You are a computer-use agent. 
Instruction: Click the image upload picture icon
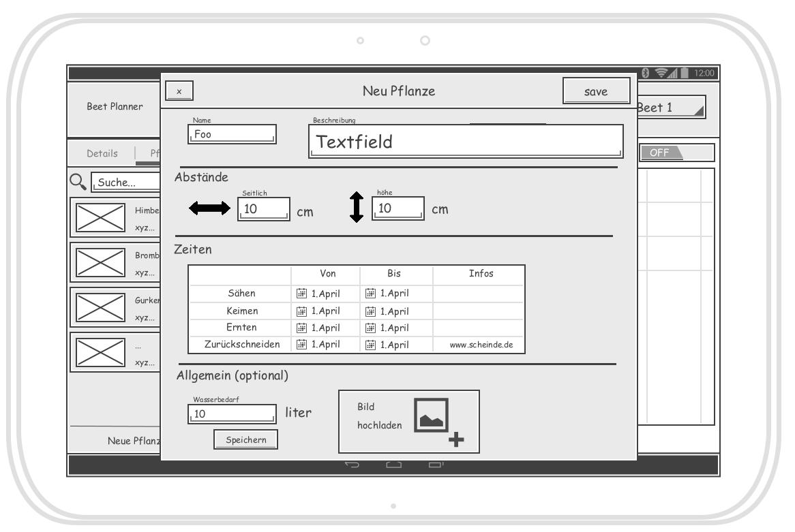[x=432, y=415]
